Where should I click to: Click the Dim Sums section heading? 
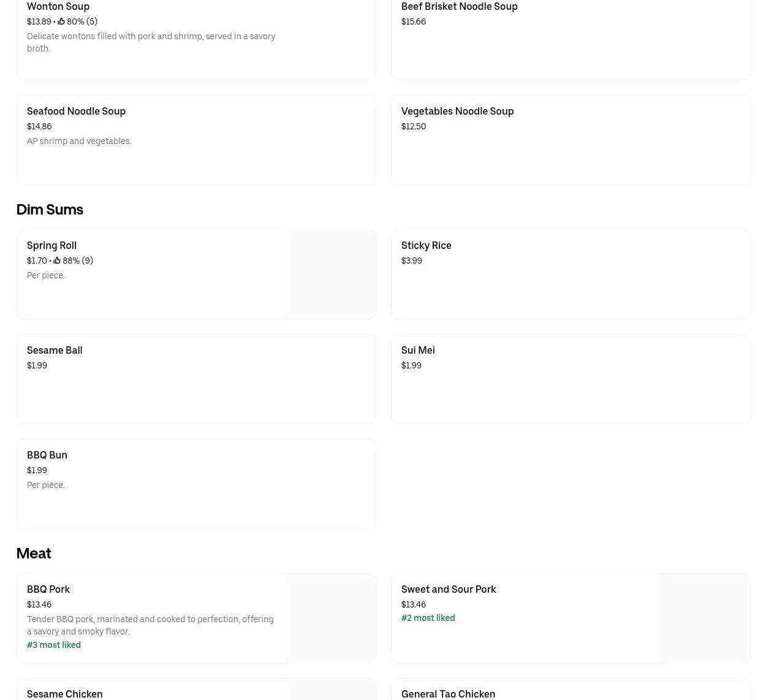[x=50, y=209]
